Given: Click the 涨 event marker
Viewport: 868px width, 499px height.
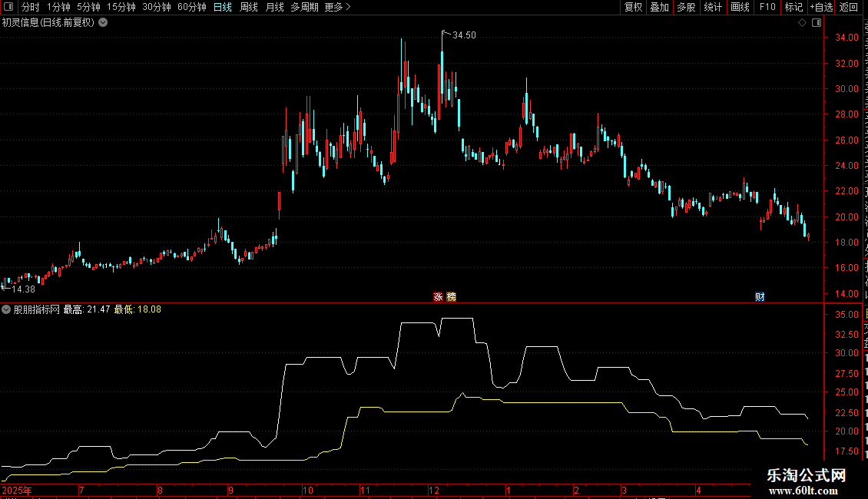Looking at the screenshot, I should [x=438, y=297].
